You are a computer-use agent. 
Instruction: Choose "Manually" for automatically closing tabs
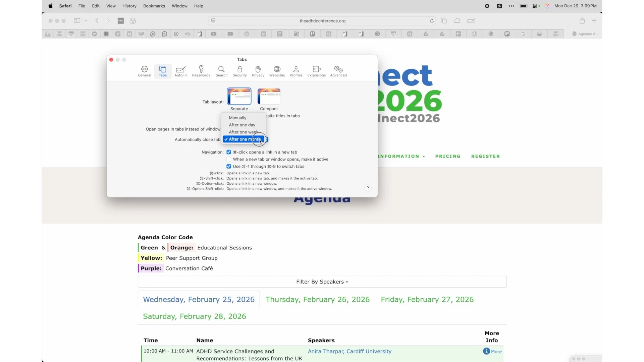[237, 118]
